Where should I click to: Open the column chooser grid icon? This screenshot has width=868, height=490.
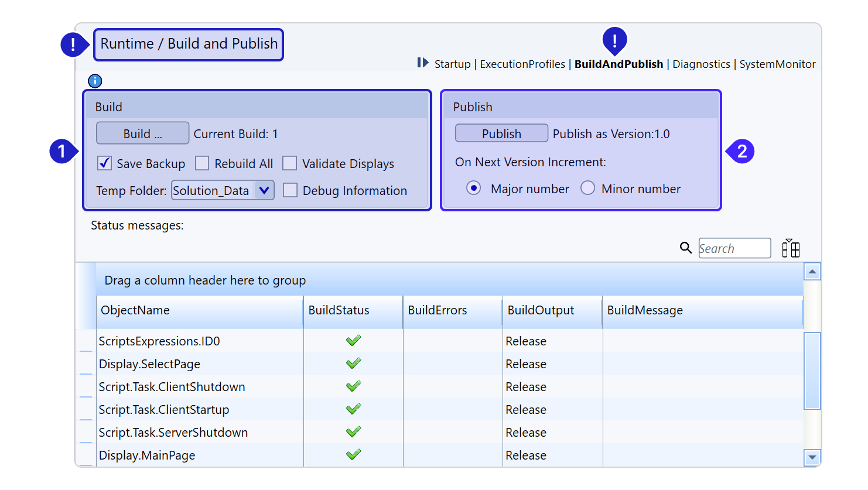click(x=790, y=248)
